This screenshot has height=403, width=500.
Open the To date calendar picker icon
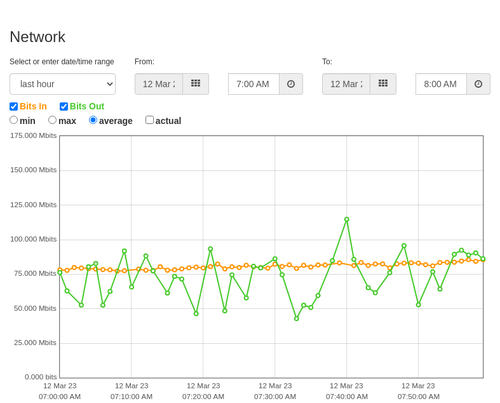click(x=383, y=84)
